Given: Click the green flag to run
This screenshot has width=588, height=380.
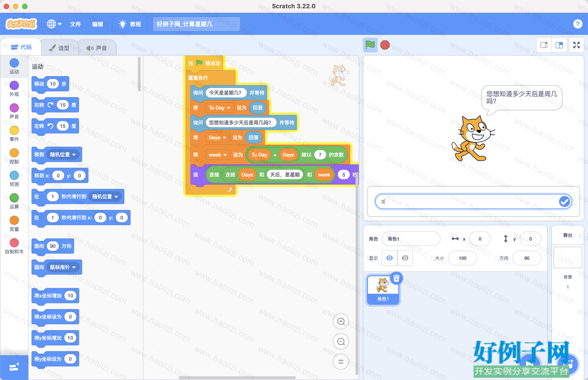Looking at the screenshot, I should point(370,45).
